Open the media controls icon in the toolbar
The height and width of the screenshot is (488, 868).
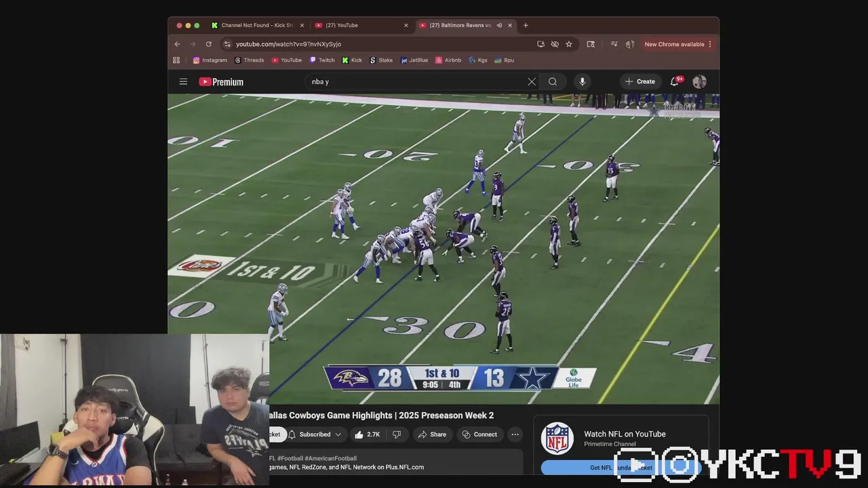(x=614, y=44)
